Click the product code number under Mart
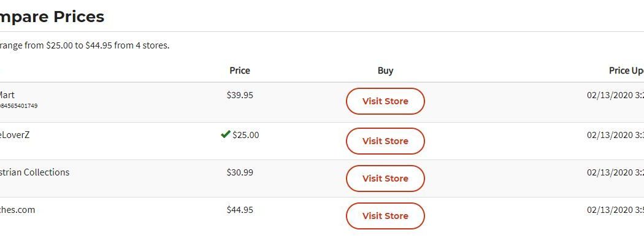 pos(18,106)
